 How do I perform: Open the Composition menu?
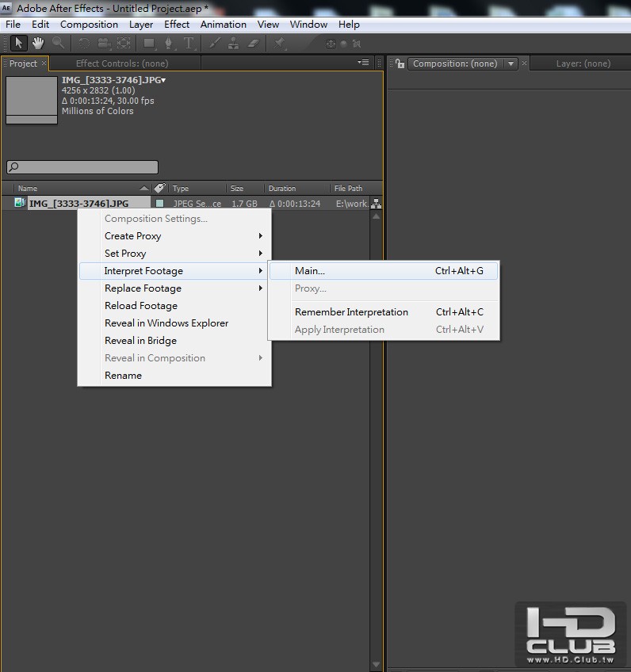point(89,25)
